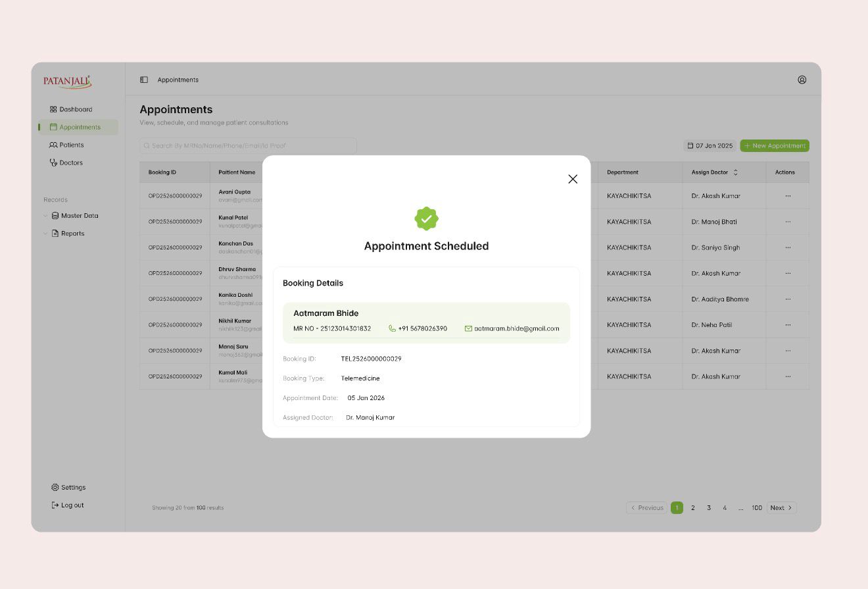Click the search patients input field
868x589 pixels.
point(248,145)
